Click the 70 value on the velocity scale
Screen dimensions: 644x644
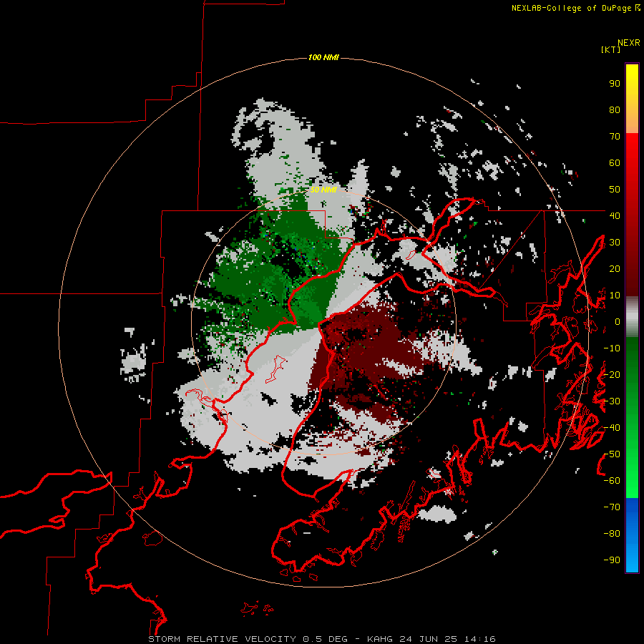click(615, 137)
